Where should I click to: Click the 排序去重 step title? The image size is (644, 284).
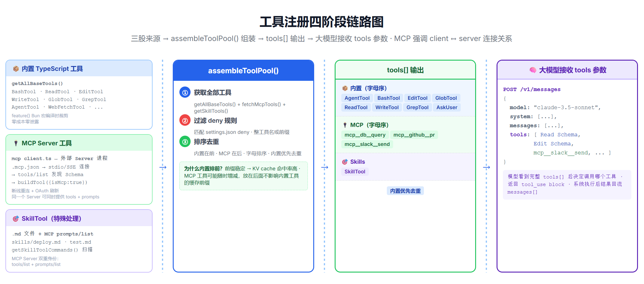[206, 142]
